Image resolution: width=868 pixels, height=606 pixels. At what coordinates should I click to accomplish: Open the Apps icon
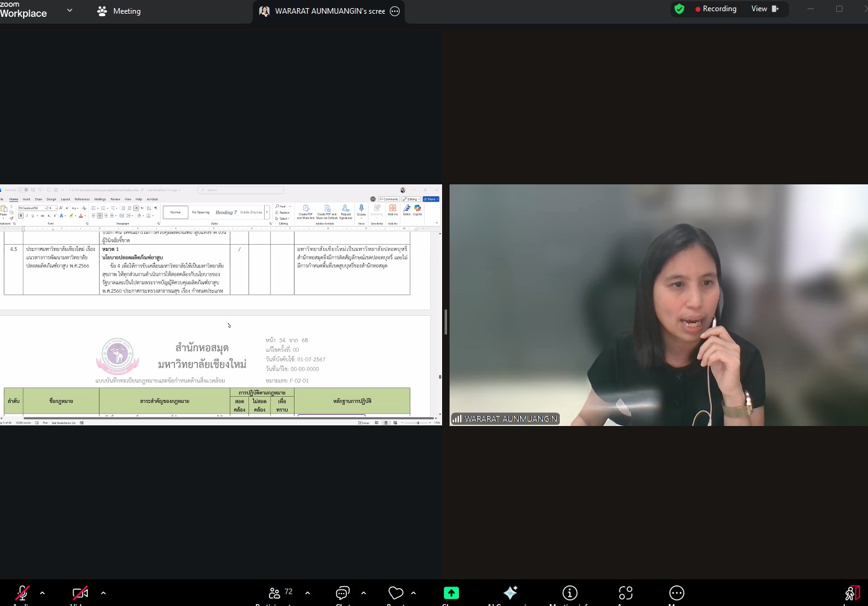tap(625, 593)
